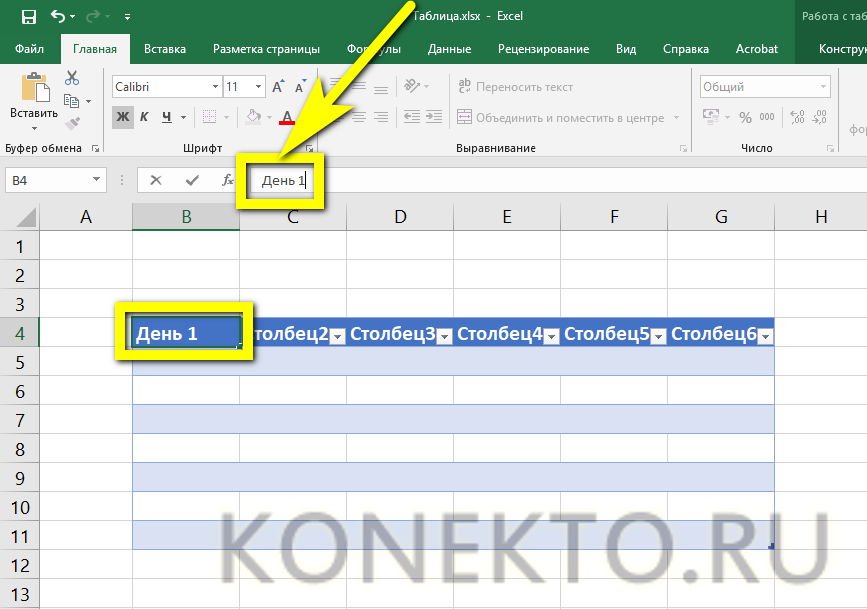
Task: Toggle italic formatting (К)
Action: 145,117
